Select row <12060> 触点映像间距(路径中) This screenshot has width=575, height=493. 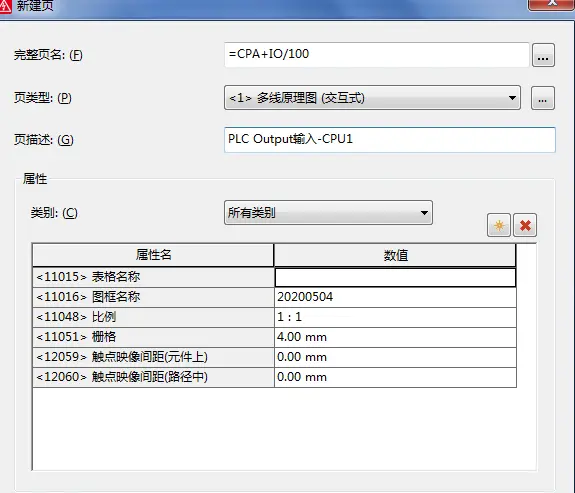coord(153,377)
